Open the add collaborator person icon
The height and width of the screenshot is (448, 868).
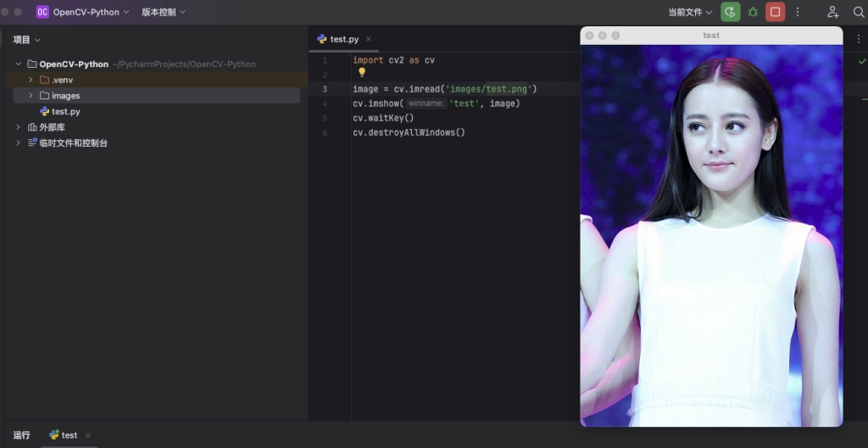point(832,12)
